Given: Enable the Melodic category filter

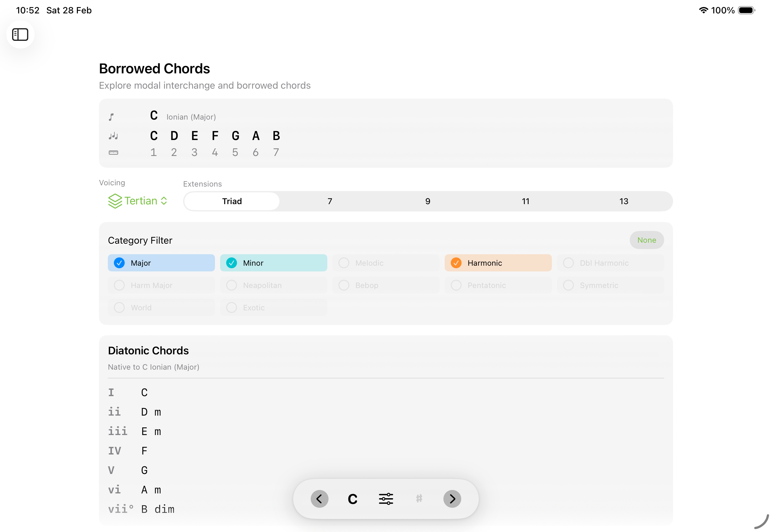Looking at the screenshot, I should 385,263.
